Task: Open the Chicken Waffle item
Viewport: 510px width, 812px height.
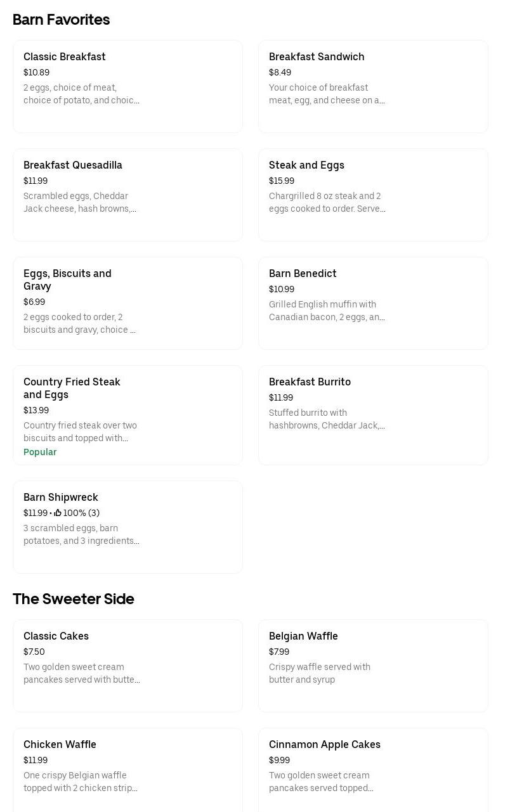Action: pos(127,770)
